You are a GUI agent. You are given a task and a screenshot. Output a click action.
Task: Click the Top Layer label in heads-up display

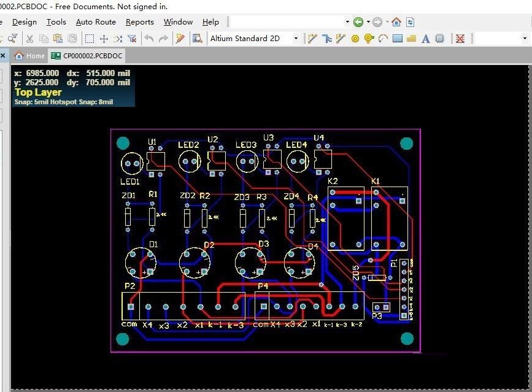tap(38, 92)
